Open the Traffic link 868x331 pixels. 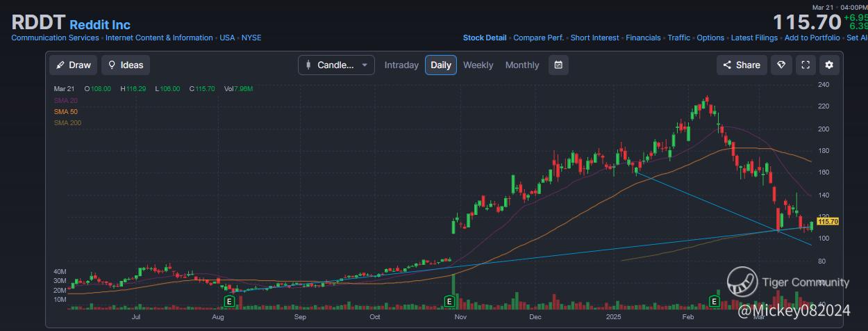679,38
